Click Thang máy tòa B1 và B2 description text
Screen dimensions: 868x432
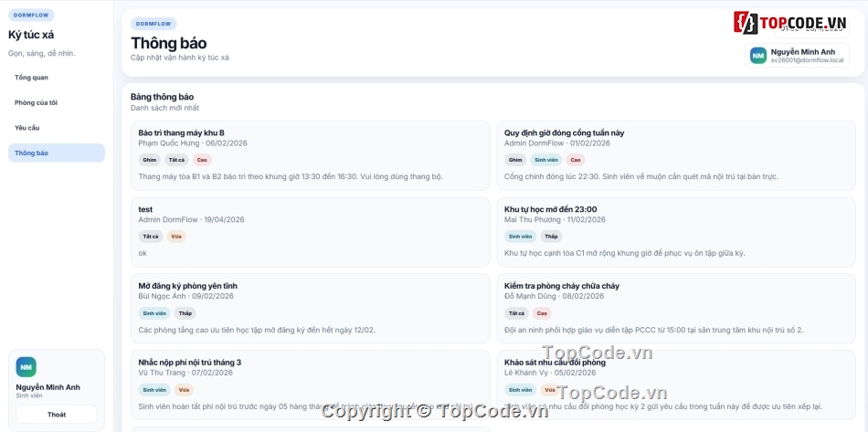coord(290,177)
